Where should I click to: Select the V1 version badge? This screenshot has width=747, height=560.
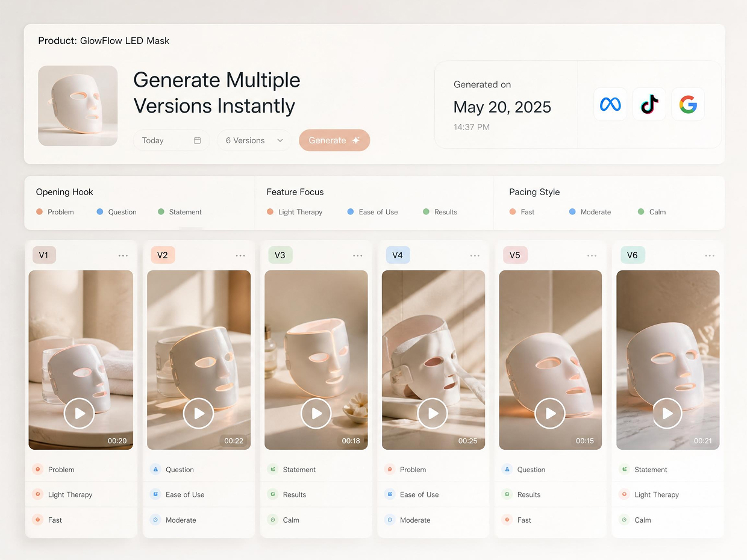point(44,255)
